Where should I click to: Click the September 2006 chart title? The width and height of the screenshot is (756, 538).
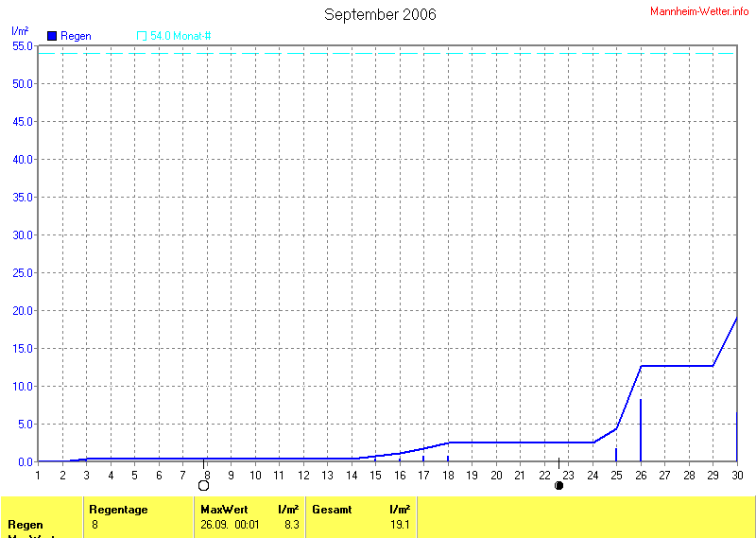click(380, 14)
